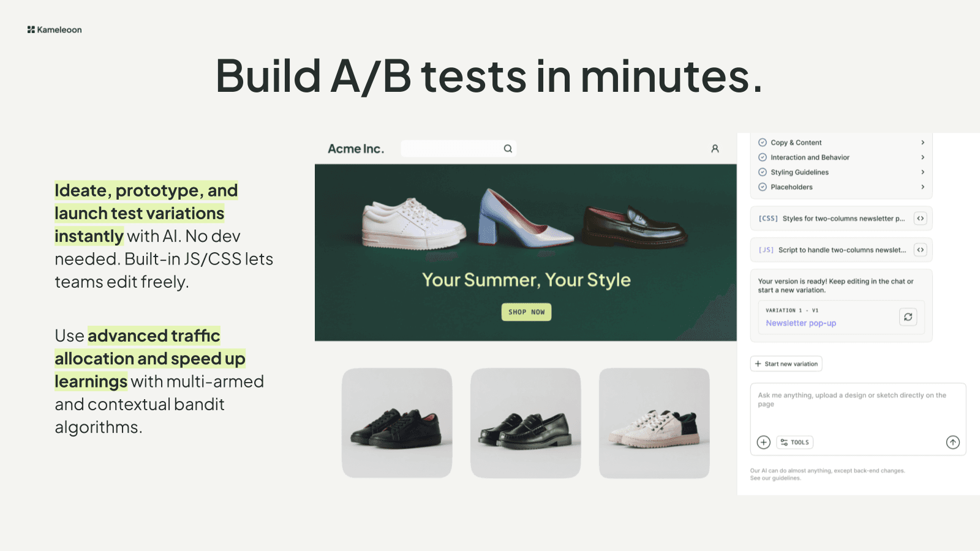
Task: Click the plus attach icon in chat
Action: (763, 442)
